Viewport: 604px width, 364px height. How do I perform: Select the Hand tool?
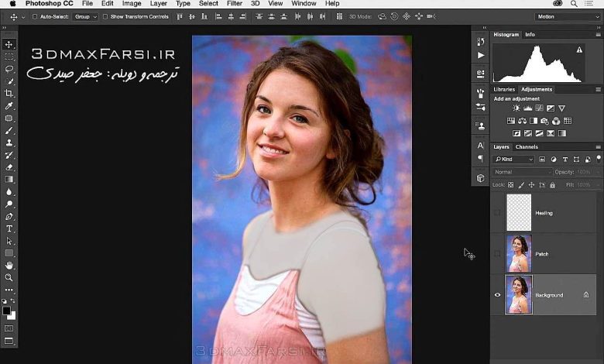(9, 265)
